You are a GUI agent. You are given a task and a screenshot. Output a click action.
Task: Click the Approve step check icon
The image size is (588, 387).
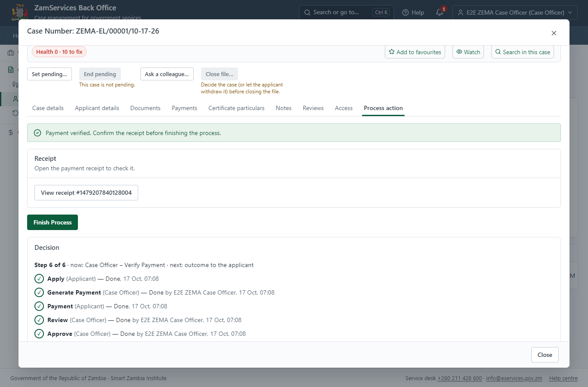(39, 334)
